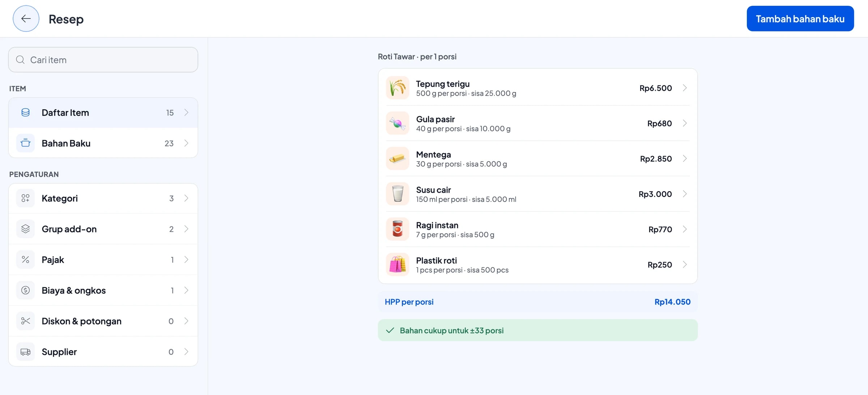
Task: Go back using the arrow button
Action: tap(26, 18)
